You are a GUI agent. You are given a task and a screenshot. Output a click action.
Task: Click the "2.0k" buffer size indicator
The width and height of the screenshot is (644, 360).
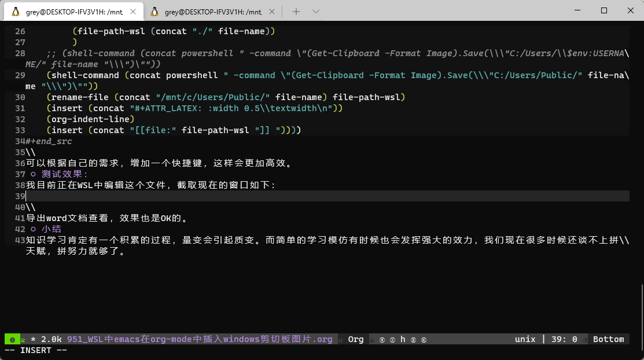[51, 339]
